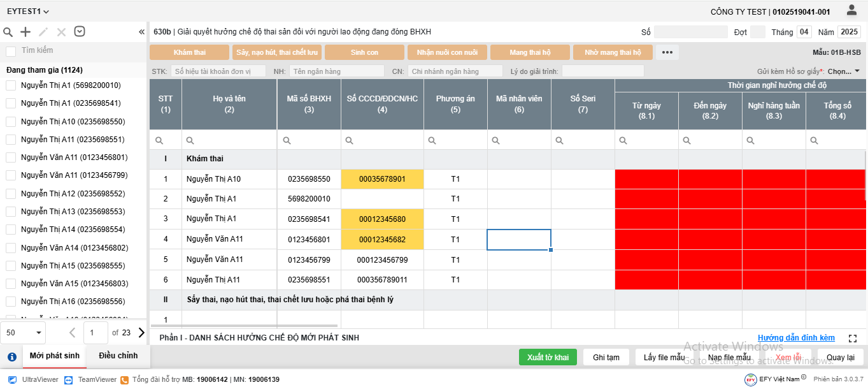Select the Sinh con category tab

click(364, 52)
